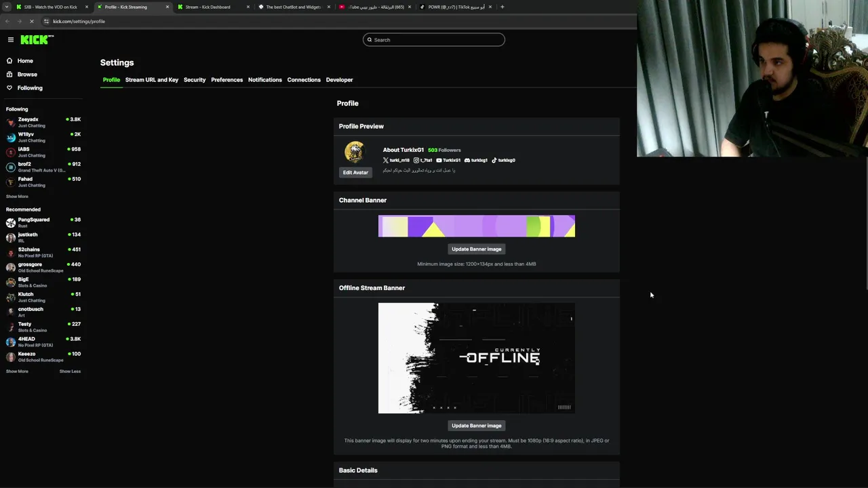Click the search field on Kick
868x488 pixels.
[434, 40]
